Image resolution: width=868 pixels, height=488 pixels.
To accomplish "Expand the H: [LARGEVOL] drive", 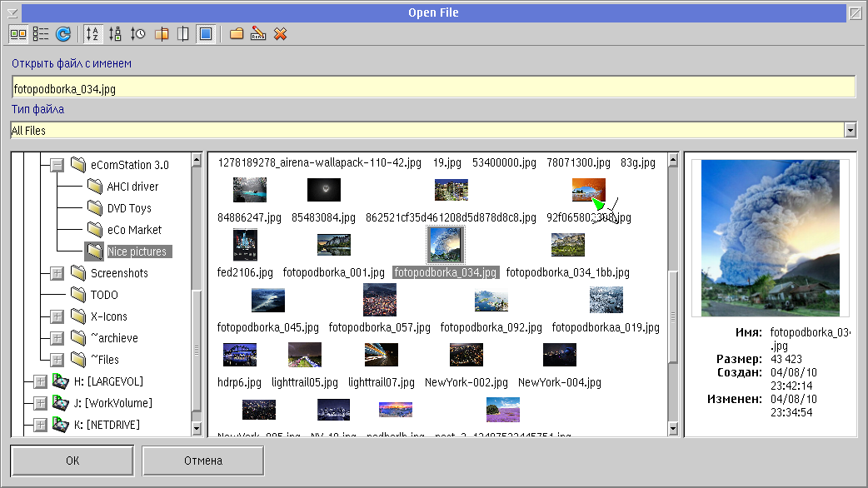I will (40, 381).
